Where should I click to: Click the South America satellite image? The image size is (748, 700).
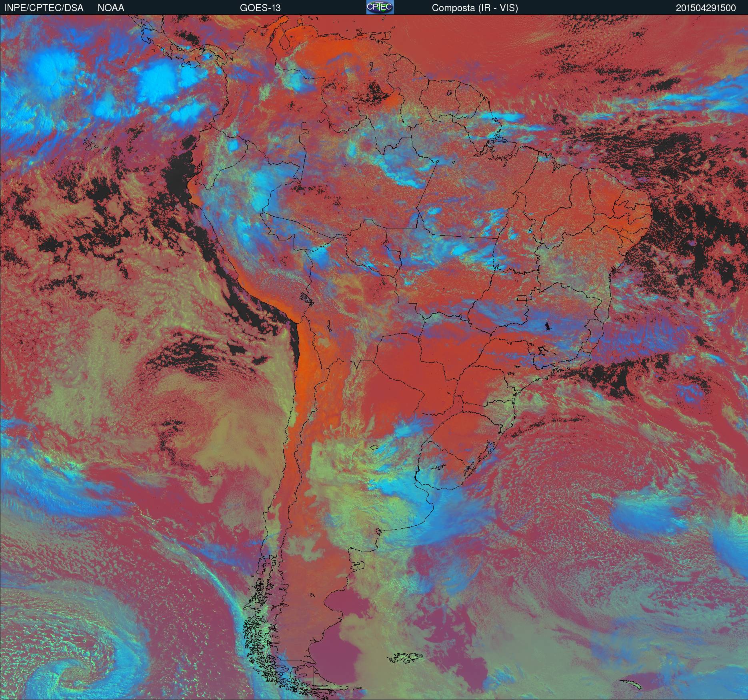374,358
